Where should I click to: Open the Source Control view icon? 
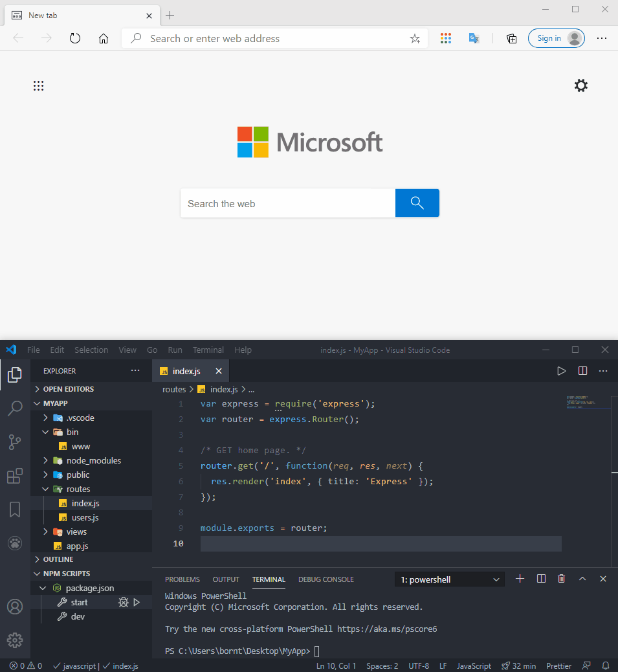pos(15,442)
